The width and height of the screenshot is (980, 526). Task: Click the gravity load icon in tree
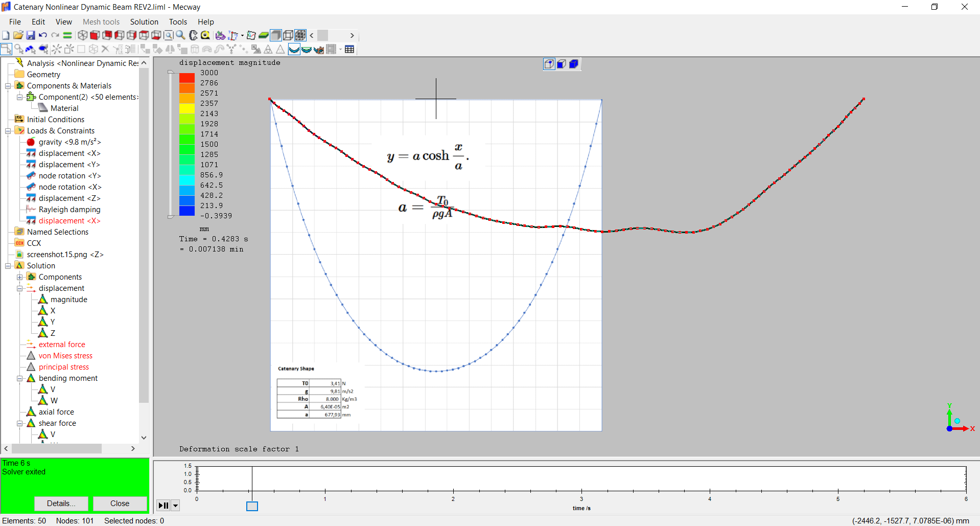tap(31, 142)
